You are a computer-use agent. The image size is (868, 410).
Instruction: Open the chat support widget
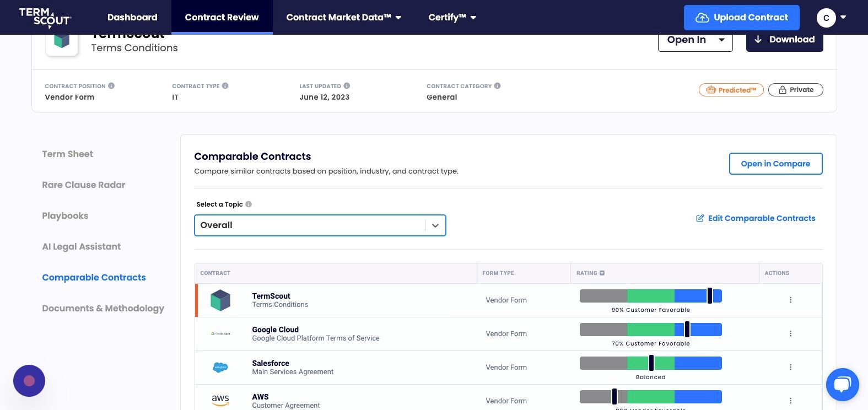click(x=842, y=384)
